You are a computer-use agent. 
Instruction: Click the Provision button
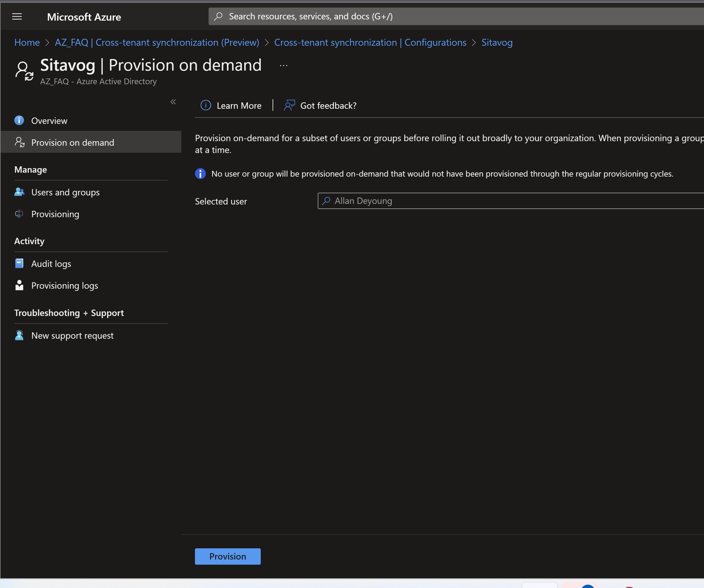coord(228,556)
